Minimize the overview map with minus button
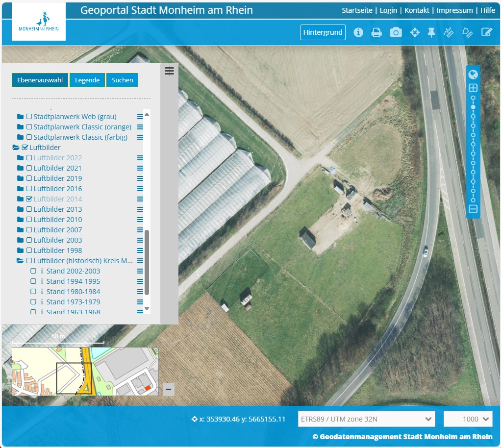 [x=168, y=389]
